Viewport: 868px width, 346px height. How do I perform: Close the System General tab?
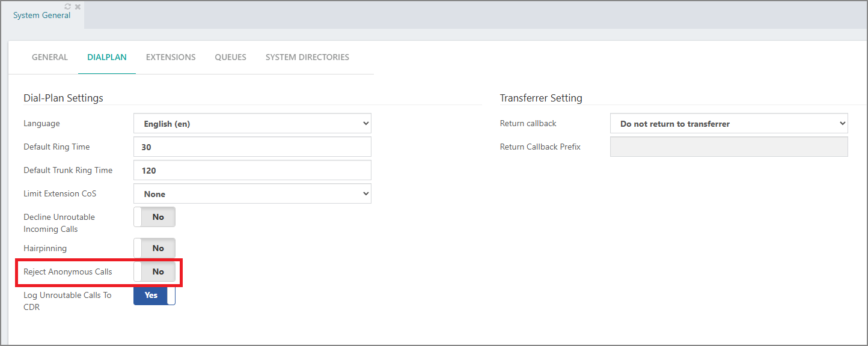pos(78,7)
